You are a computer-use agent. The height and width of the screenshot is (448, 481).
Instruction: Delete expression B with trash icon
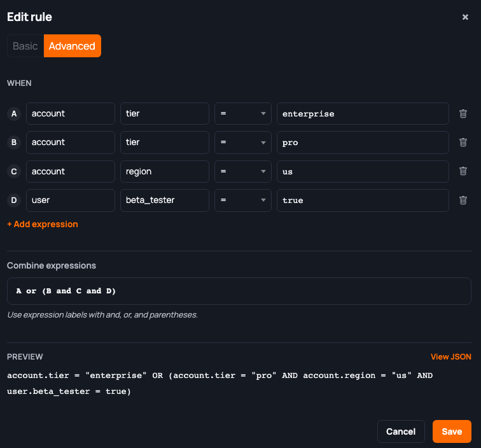point(463,143)
